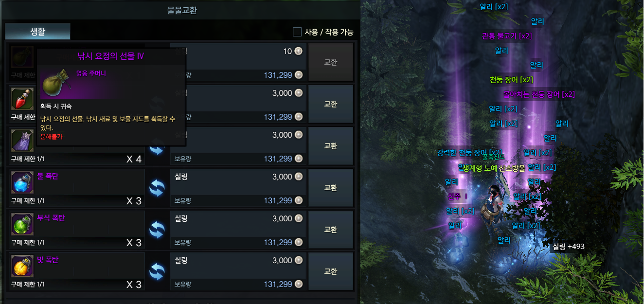Switch to the 생활 tab
The width and height of the screenshot is (644, 304).
(x=38, y=32)
